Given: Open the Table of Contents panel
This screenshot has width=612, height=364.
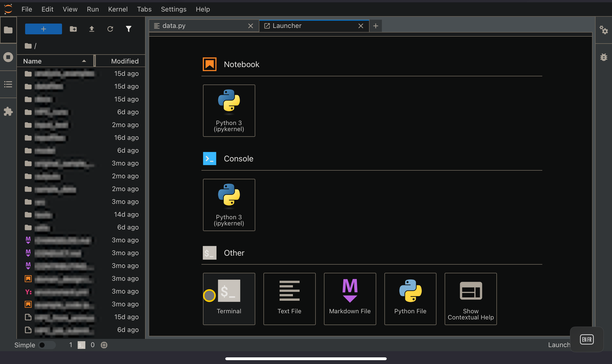Looking at the screenshot, I should click(8, 84).
